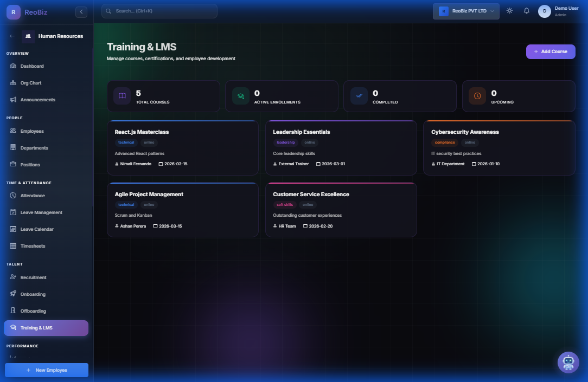Open the ReoBiz PVT LTD company dropdown

click(465, 11)
